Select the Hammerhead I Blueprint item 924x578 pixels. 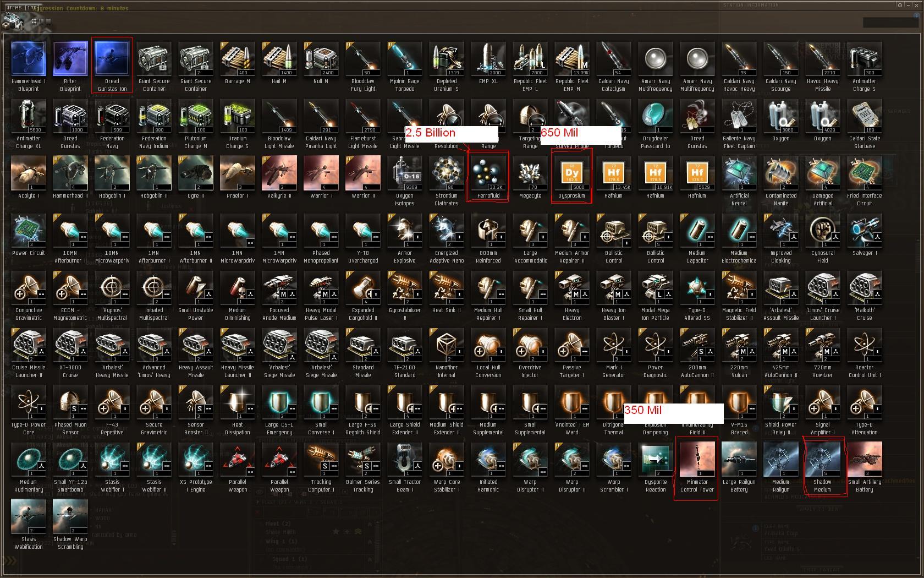coord(29,66)
